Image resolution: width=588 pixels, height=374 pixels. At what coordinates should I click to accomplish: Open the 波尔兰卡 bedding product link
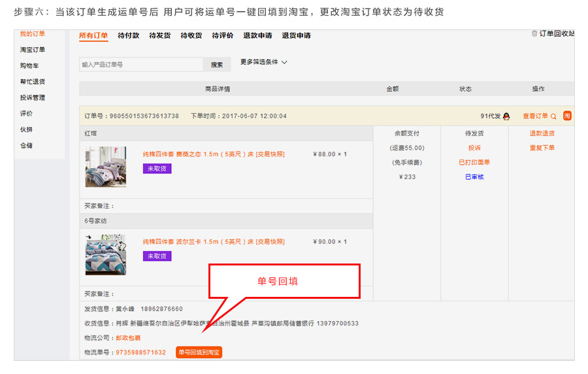pyautogui.click(x=214, y=242)
